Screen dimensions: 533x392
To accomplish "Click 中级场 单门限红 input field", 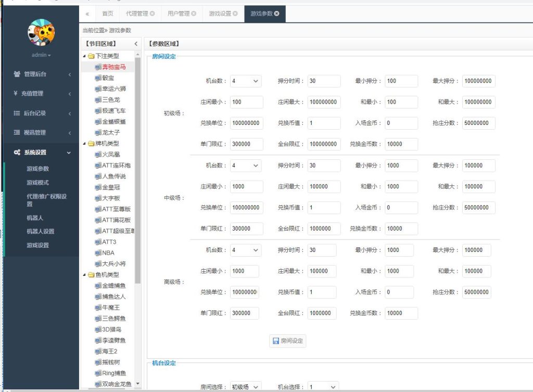I will 246,229.
